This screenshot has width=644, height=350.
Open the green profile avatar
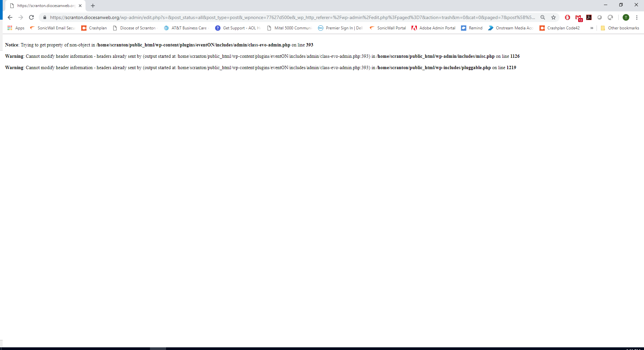[626, 17]
